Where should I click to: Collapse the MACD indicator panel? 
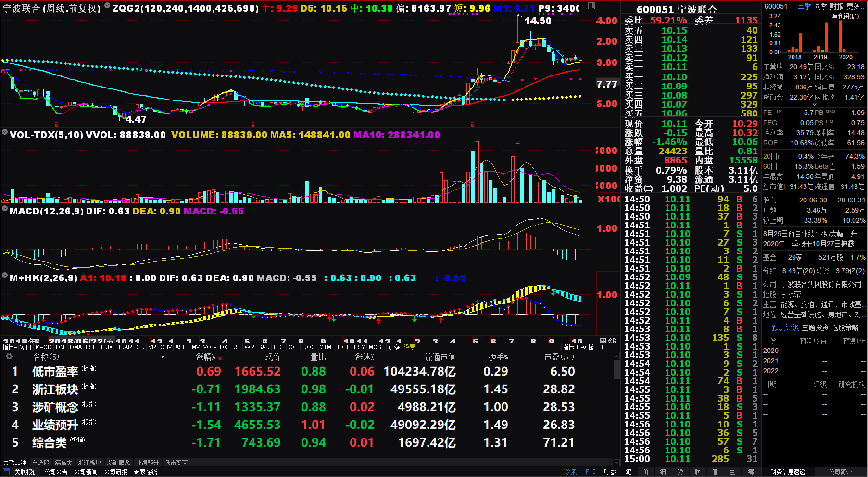click(5, 209)
